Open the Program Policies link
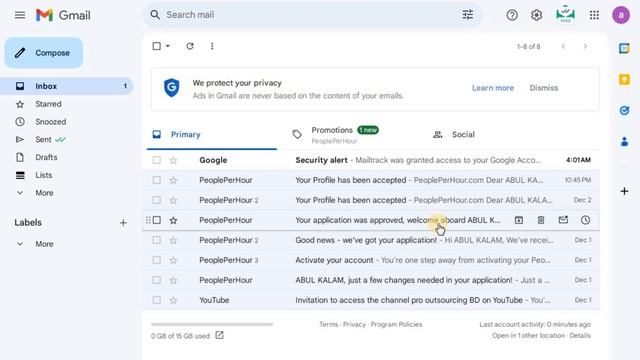640x360 pixels. (396, 324)
